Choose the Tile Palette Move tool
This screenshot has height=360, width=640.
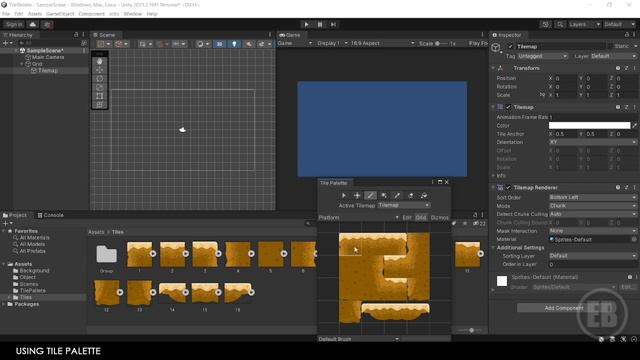[x=357, y=196]
